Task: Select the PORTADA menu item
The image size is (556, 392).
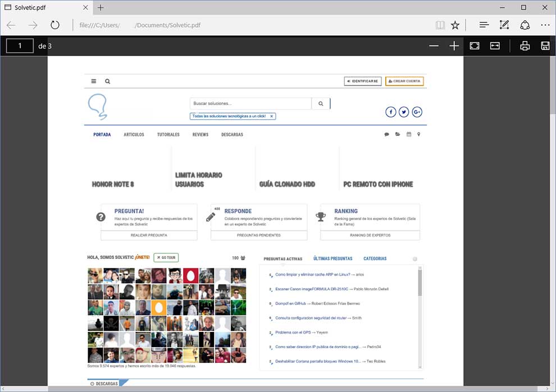Action: 102,135
